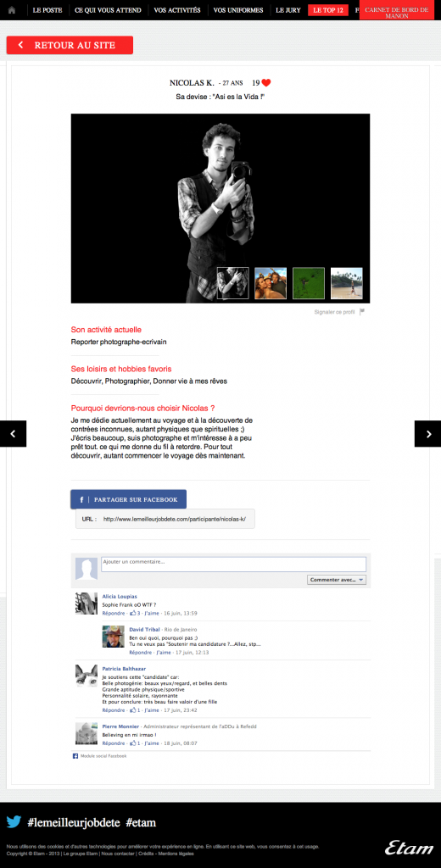Click the Twitter bird icon in the footer
441x868 pixels.
click(x=14, y=822)
